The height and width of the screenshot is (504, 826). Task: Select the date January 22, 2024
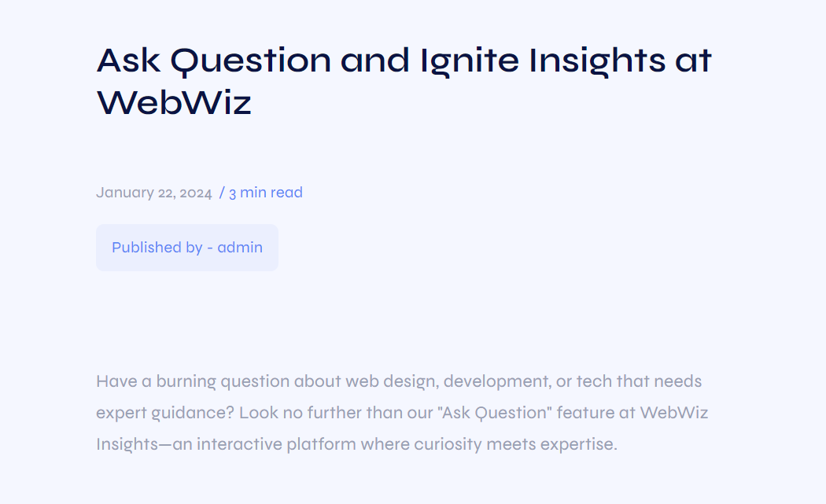tap(154, 193)
